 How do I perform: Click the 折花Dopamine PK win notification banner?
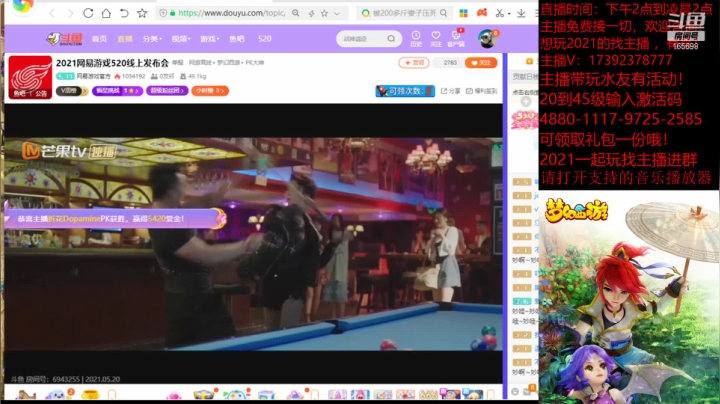pos(115,219)
